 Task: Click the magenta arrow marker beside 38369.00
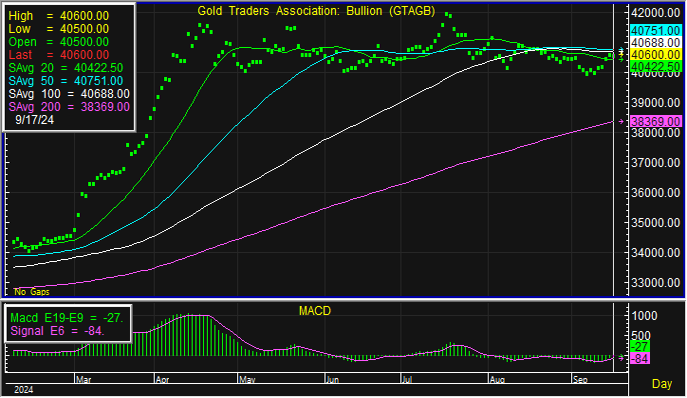[621, 121]
